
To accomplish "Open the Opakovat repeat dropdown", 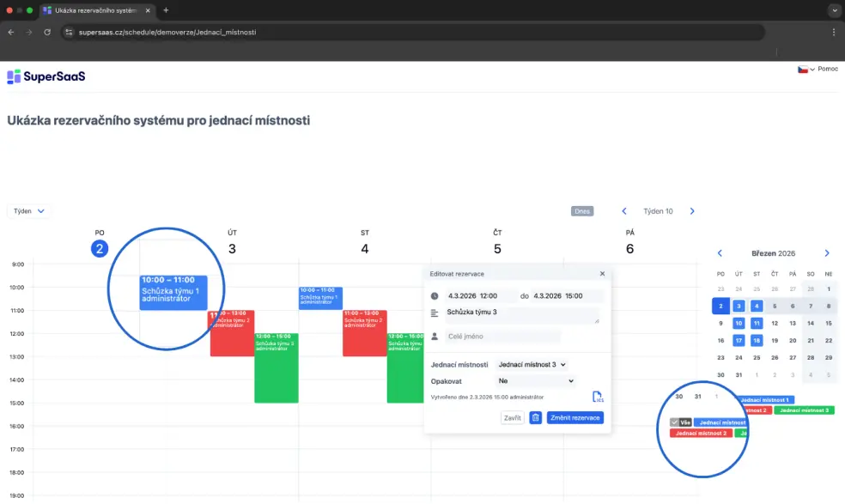I will tap(535, 381).
